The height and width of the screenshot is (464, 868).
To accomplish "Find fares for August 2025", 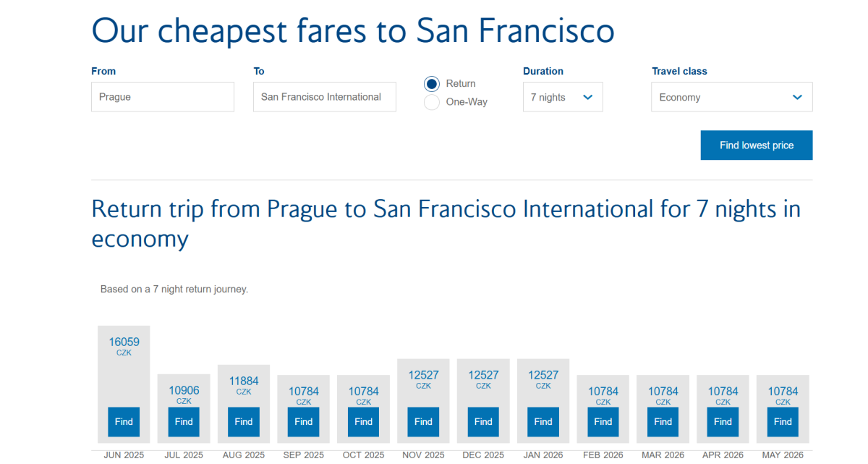I will pos(244,422).
